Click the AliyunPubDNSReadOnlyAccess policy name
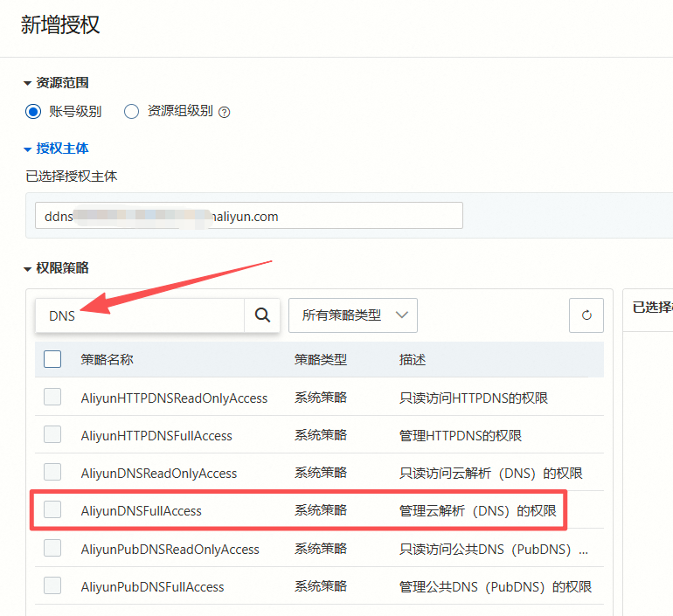The image size is (673, 616). [170, 549]
